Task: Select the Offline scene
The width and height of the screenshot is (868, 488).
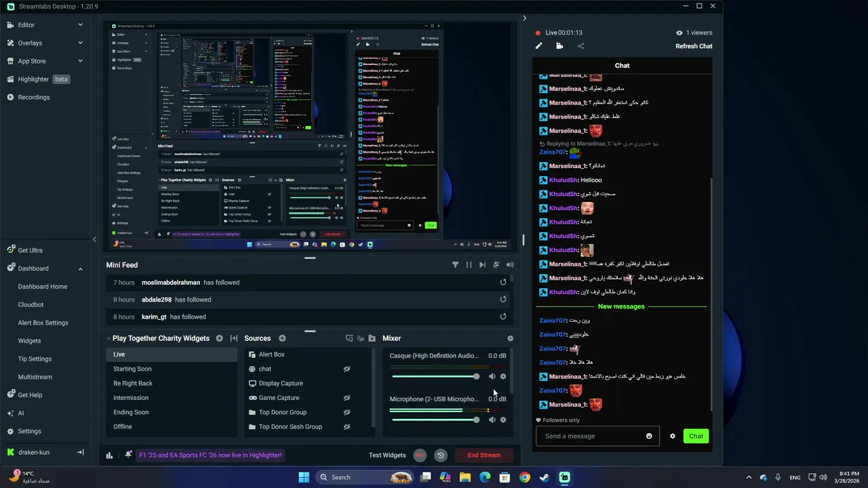Action: click(172, 427)
